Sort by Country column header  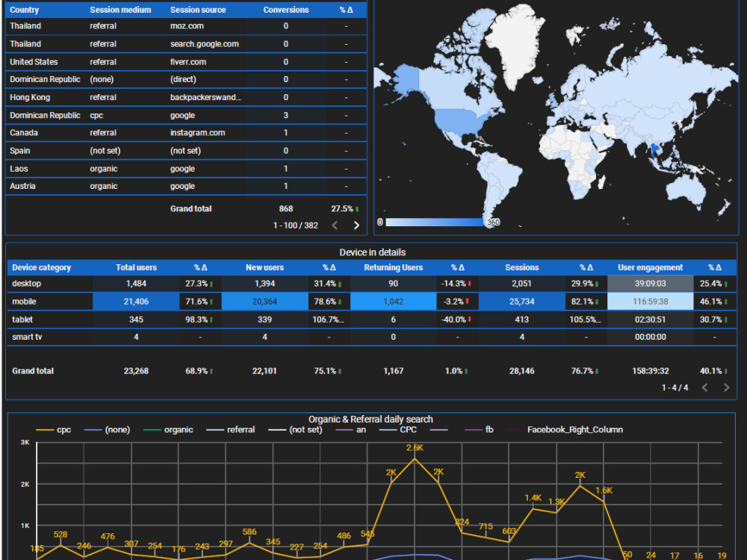click(x=25, y=10)
